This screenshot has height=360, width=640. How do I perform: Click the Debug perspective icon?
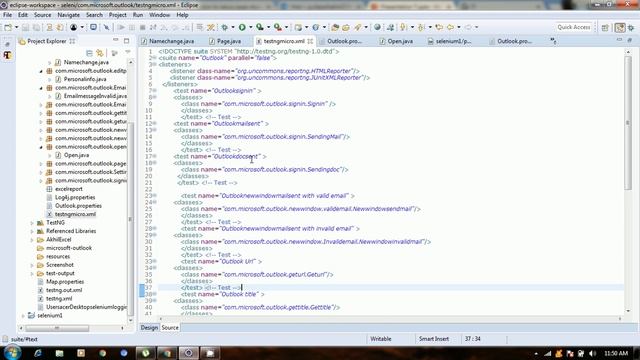coord(631,28)
